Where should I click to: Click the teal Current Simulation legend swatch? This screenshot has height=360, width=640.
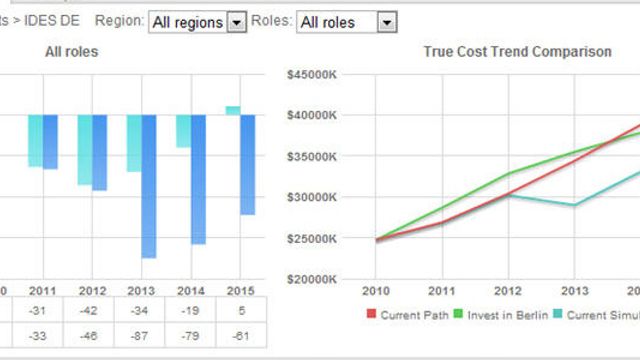click(558, 313)
